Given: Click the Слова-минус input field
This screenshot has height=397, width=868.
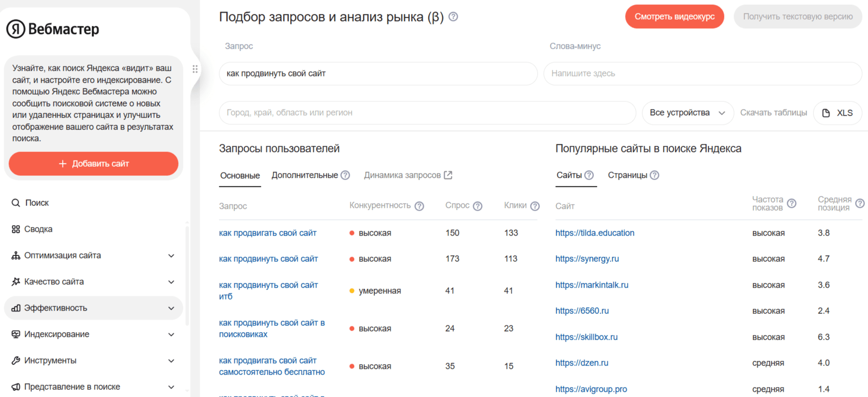Looking at the screenshot, I should [702, 74].
